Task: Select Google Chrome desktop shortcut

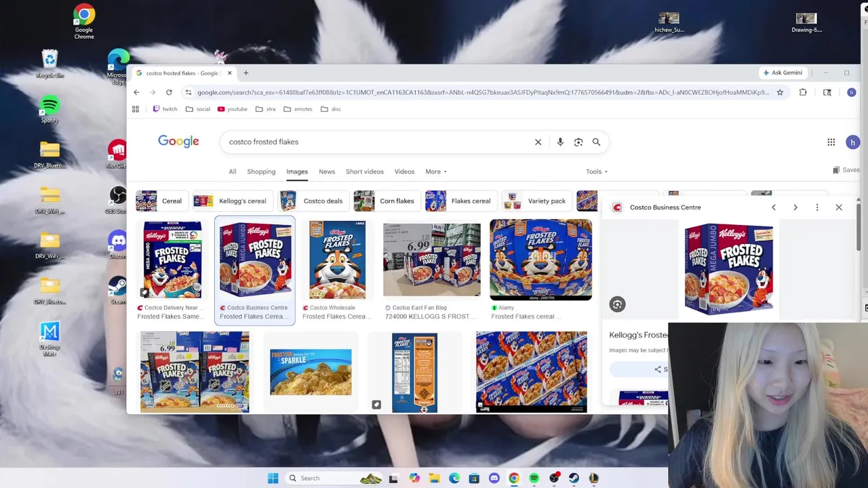Action: pyautogui.click(x=84, y=22)
